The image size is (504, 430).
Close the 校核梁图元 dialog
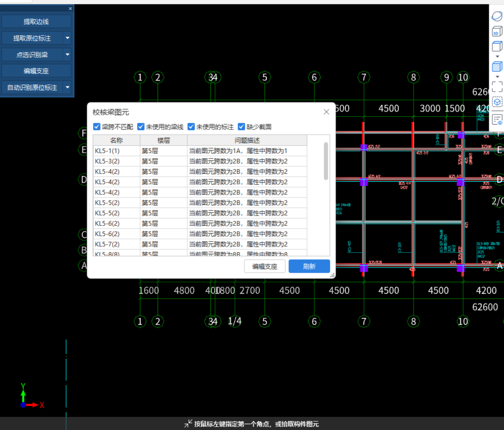[x=326, y=112]
